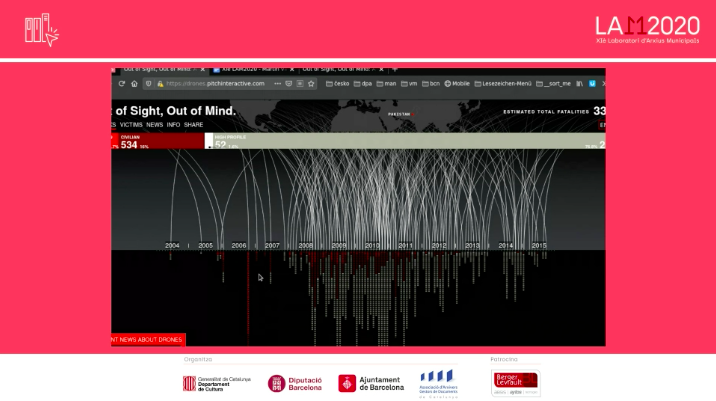Jump to 2011 on the timeline
The image size is (716, 401).
click(x=405, y=245)
